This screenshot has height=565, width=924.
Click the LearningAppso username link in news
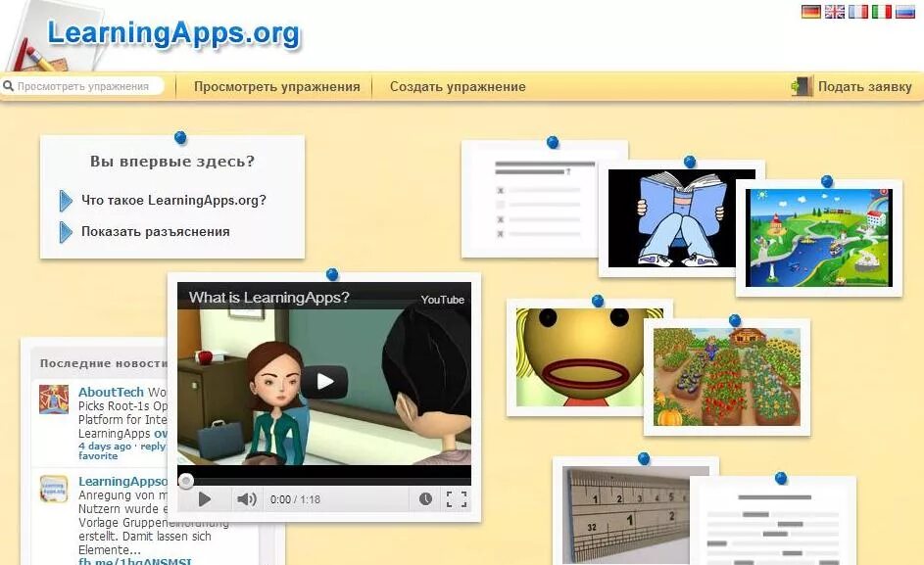tap(123, 482)
